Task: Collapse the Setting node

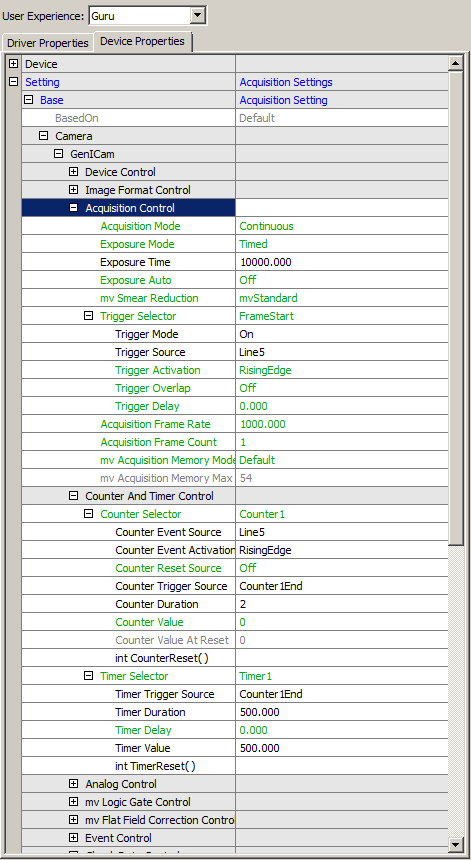Action: (x=14, y=82)
